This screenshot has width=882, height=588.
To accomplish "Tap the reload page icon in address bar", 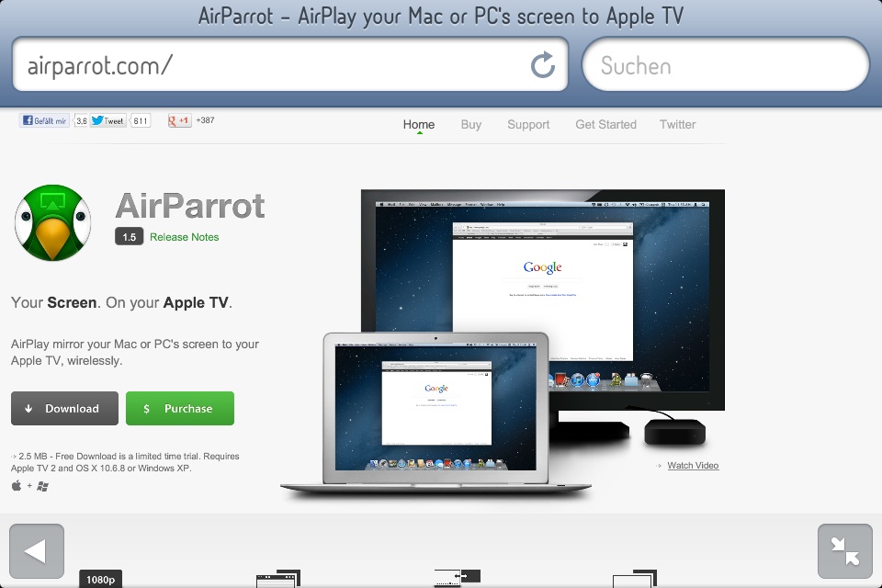I will point(543,65).
